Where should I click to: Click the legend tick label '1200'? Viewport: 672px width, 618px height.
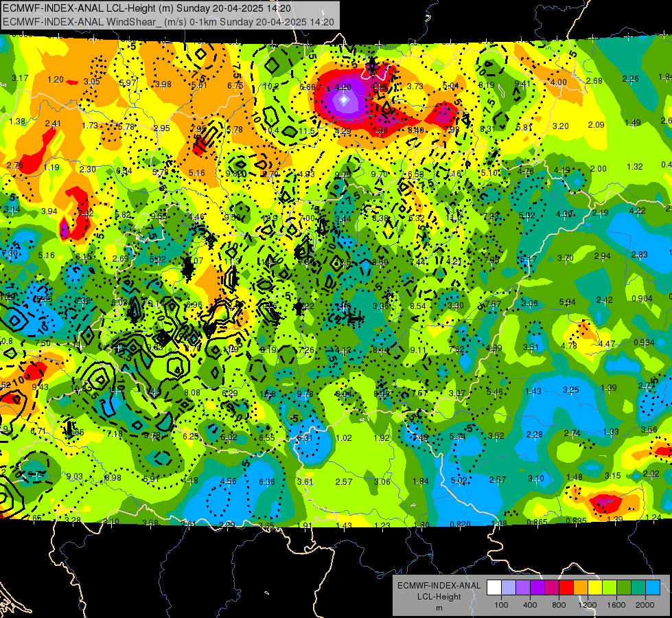(x=587, y=605)
